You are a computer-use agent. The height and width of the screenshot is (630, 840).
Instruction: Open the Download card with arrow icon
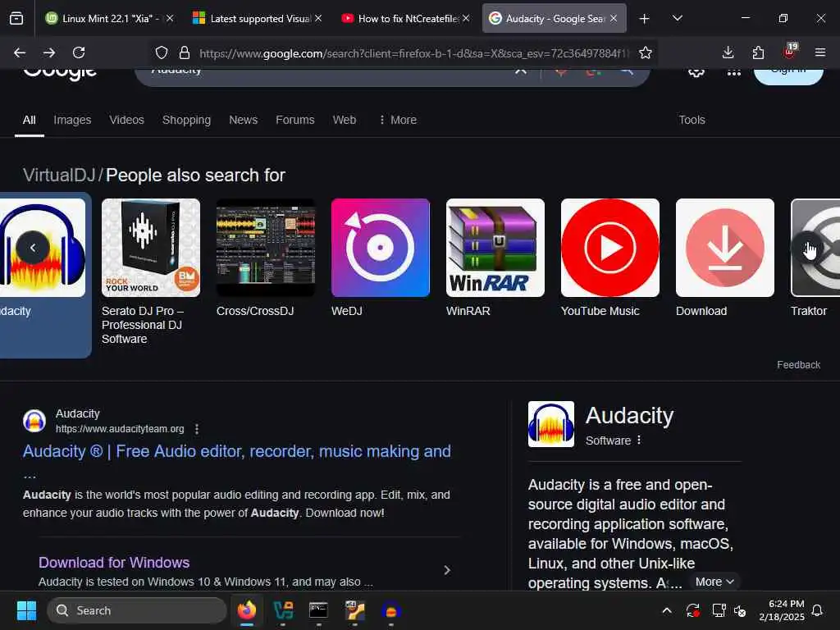[x=725, y=257]
